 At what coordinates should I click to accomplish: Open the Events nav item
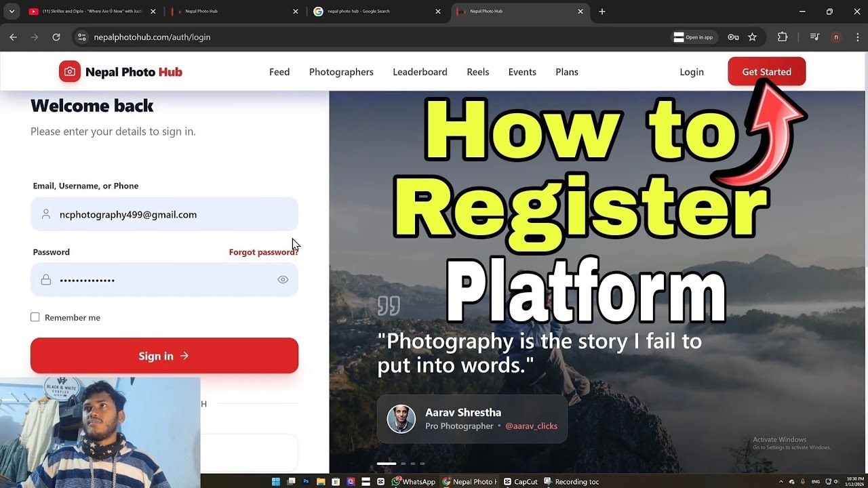[x=522, y=72]
